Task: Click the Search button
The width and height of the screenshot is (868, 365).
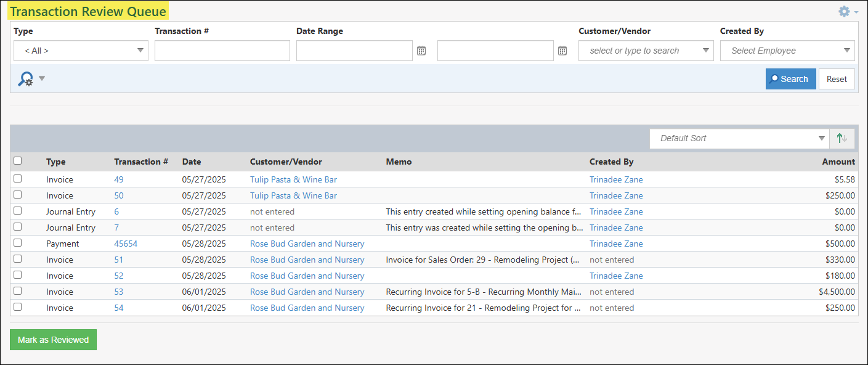Action: point(790,79)
